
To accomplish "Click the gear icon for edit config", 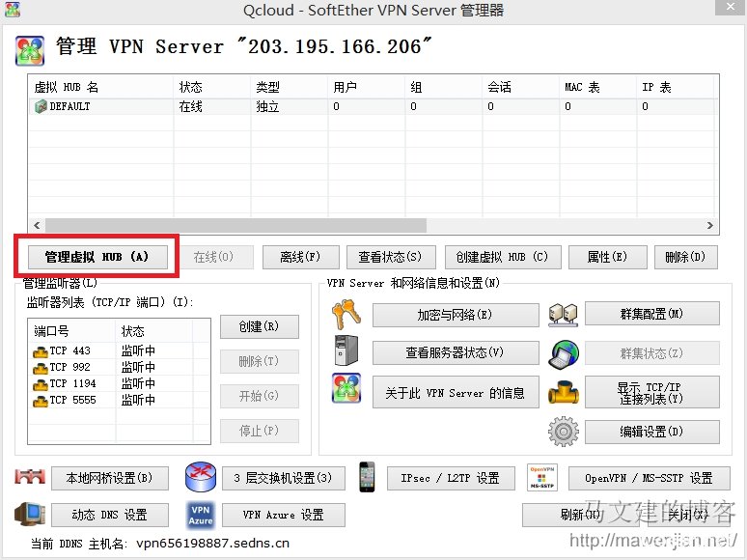I will coord(563,432).
